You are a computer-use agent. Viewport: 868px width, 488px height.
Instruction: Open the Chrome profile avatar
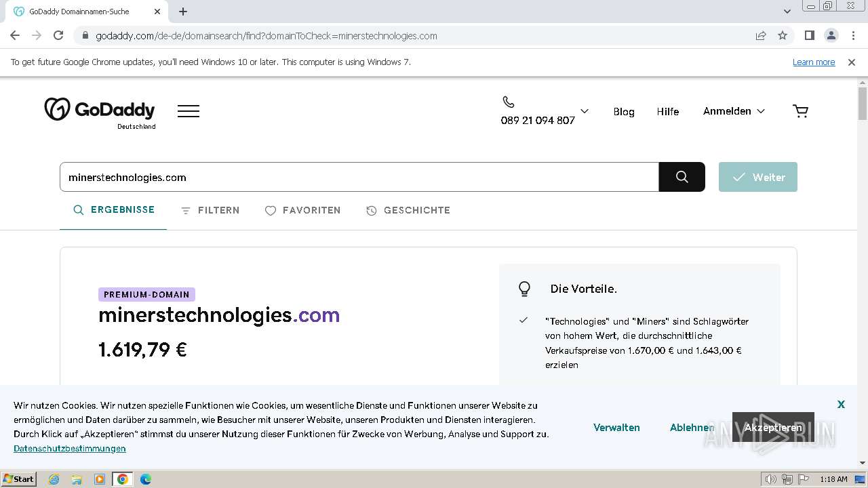point(831,35)
